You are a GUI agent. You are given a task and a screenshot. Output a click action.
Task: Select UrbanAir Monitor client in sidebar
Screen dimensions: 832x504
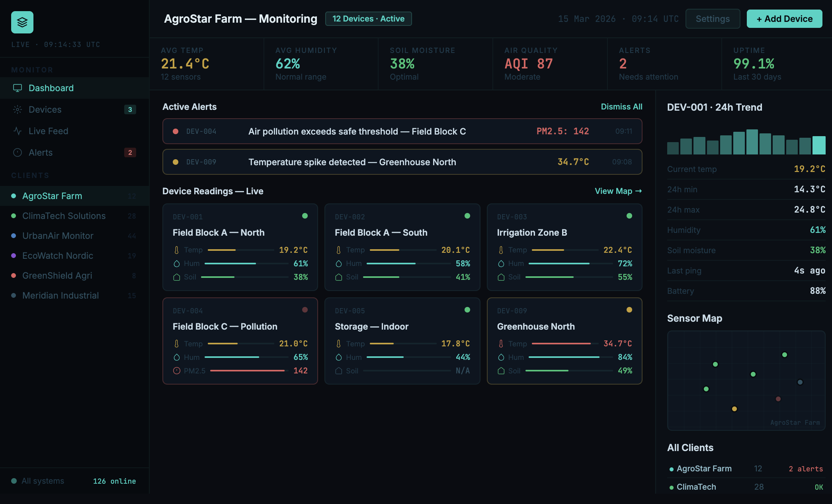pyautogui.click(x=58, y=236)
